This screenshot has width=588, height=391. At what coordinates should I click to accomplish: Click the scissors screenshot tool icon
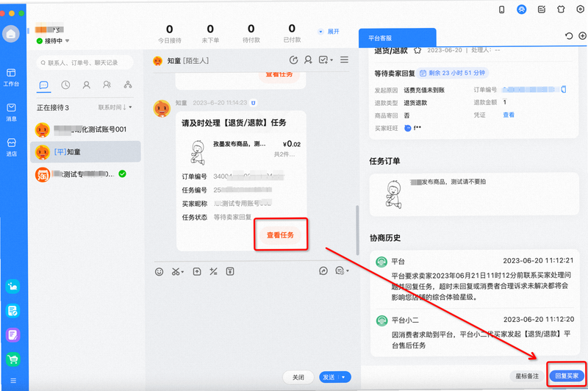(x=177, y=272)
